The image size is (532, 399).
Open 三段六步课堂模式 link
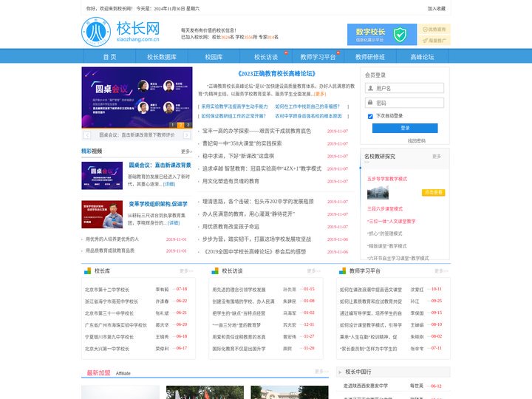[385, 209]
